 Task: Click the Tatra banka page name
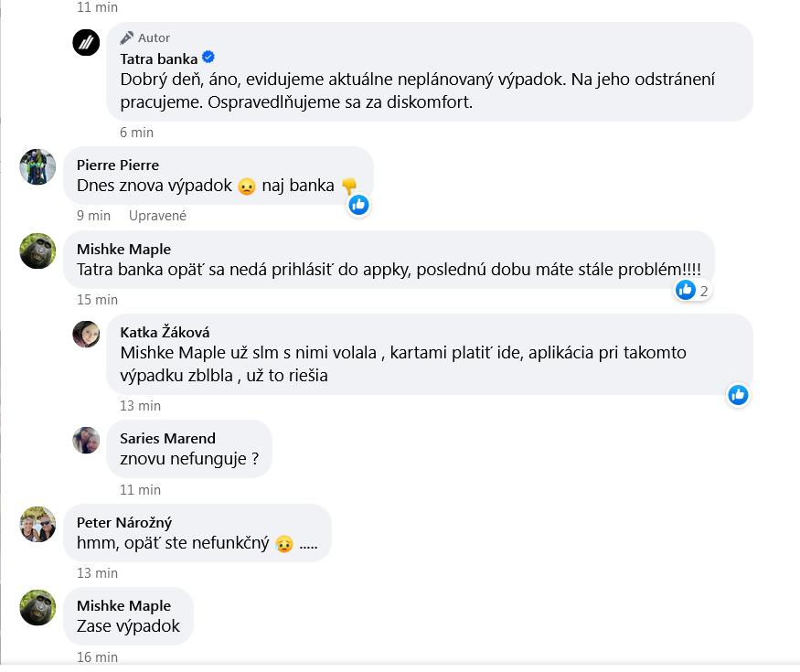click(159, 59)
